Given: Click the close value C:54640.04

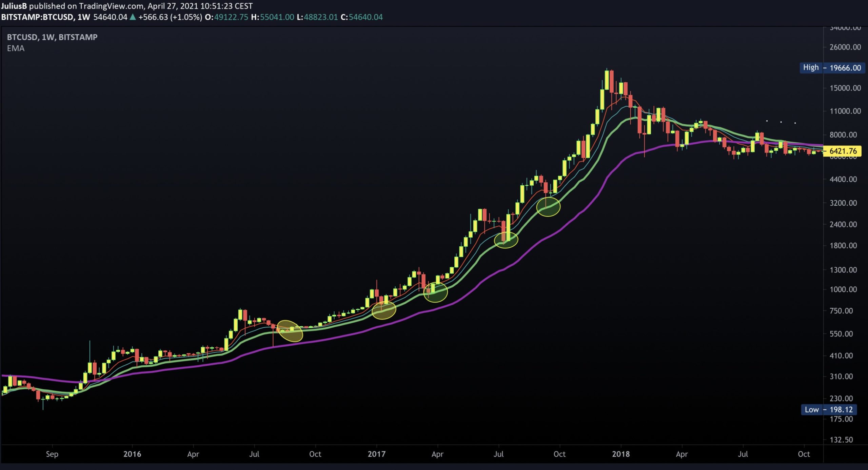Looking at the screenshot, I should click(x=361, y=17).
